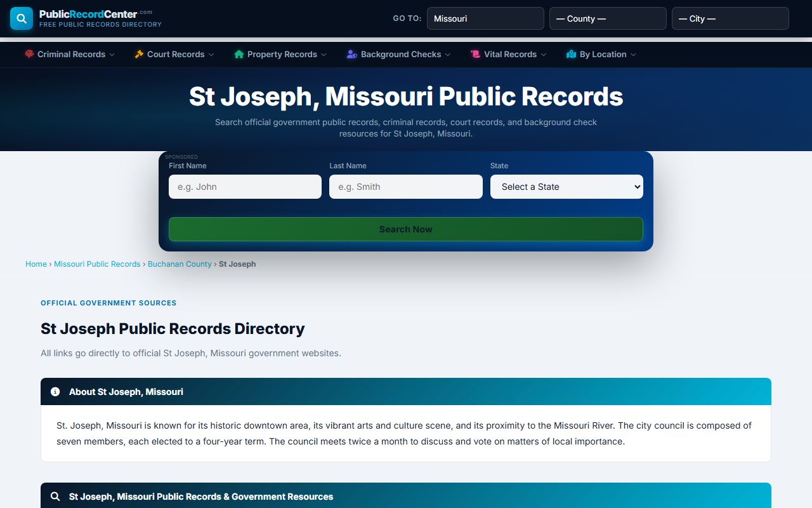
Task: Open the Missouri state dropdown in Go To
Action: coord(485,18)
